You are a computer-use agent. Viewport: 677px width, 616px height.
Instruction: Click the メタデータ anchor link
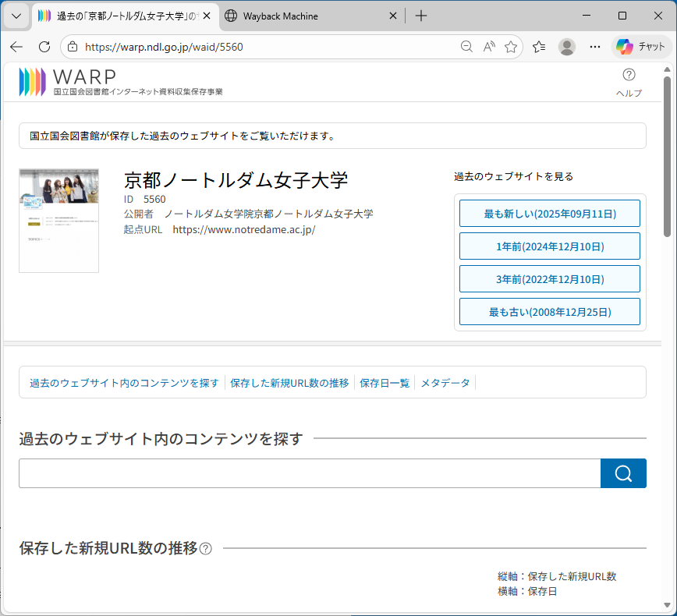445,383
